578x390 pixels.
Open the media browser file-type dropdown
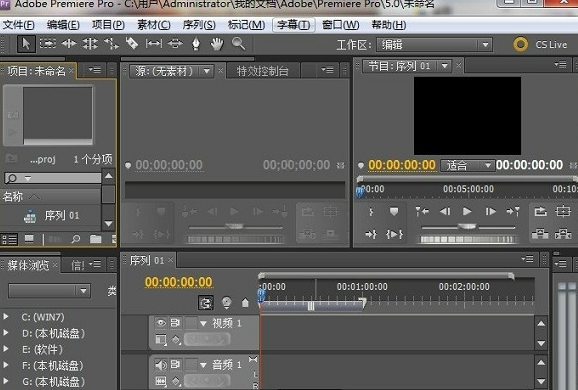pos(49,291)
